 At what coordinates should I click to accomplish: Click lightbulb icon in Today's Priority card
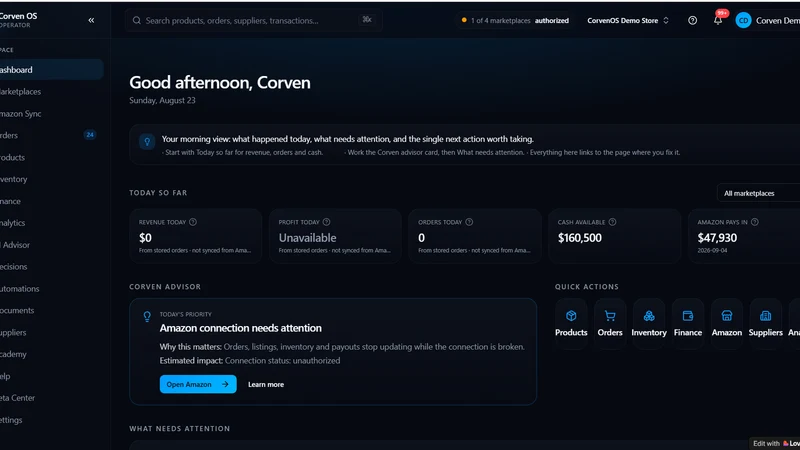[147, 316]
